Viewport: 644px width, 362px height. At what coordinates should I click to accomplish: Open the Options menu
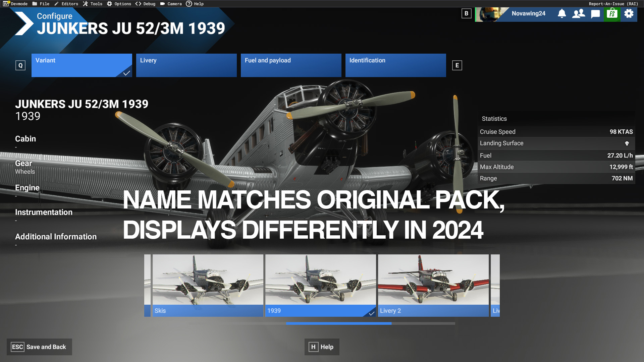click(x=119, y=4)
